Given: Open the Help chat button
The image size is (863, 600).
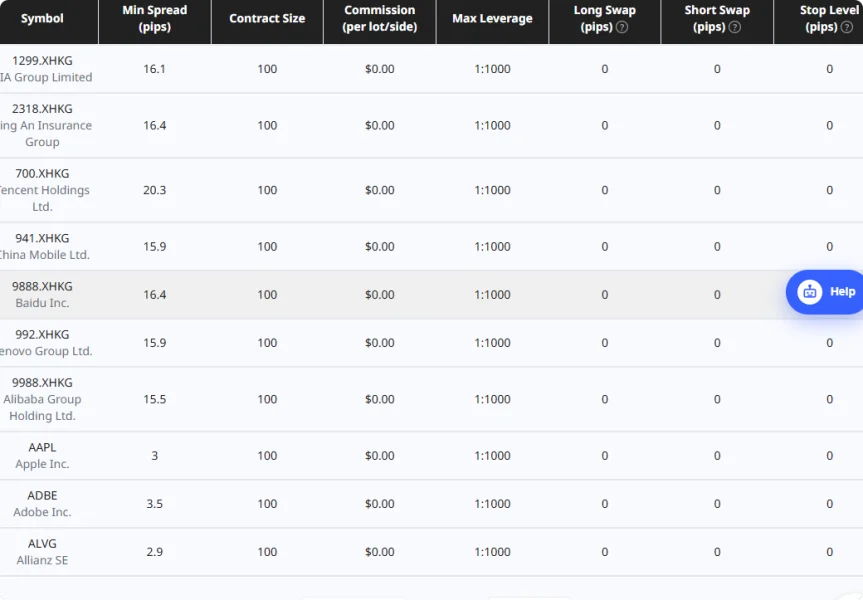Looking at the screenshot, I should 824,292.
